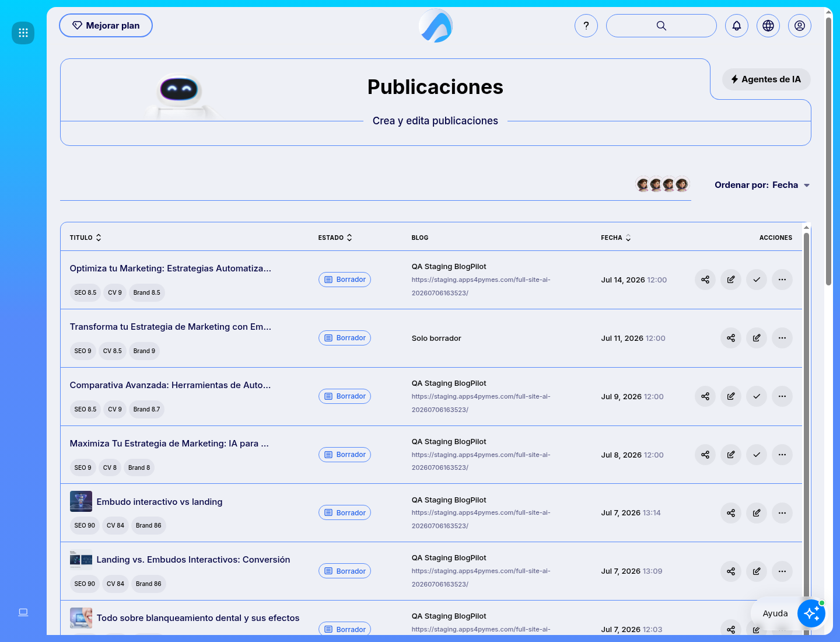Viewport: 840px width, 642px height.
Task: Click the Embudo interactivo vs landing thumbnail
Action: pyautogui.click(x=81, y=501)
